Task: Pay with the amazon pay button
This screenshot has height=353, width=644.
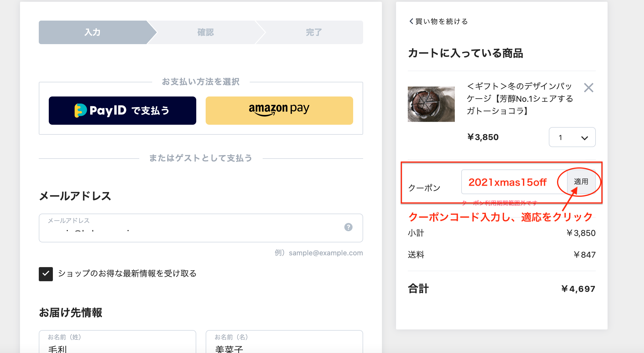Action: [x=279, y=111]
